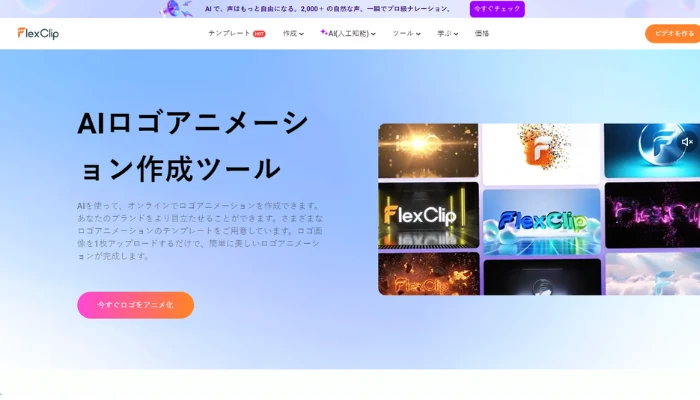The image size is (700, 400).
Task: Select the clouds F logo thumbnail
Action: [653, 274]
